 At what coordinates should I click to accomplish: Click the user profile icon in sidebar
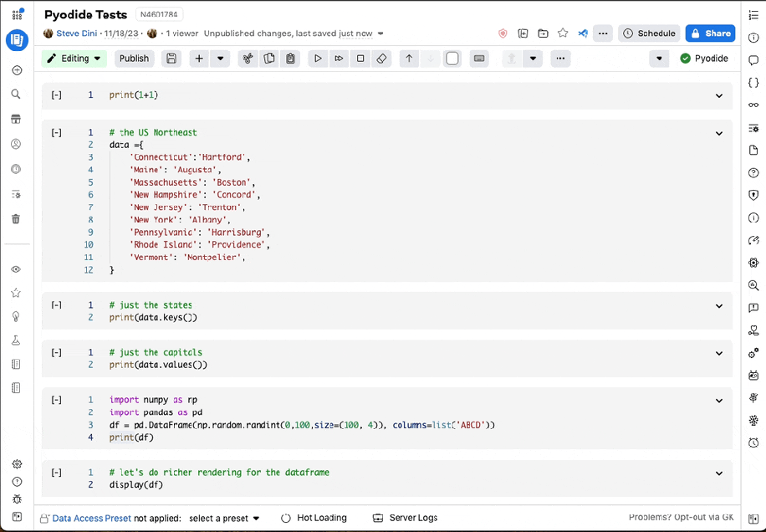[16, 144]
